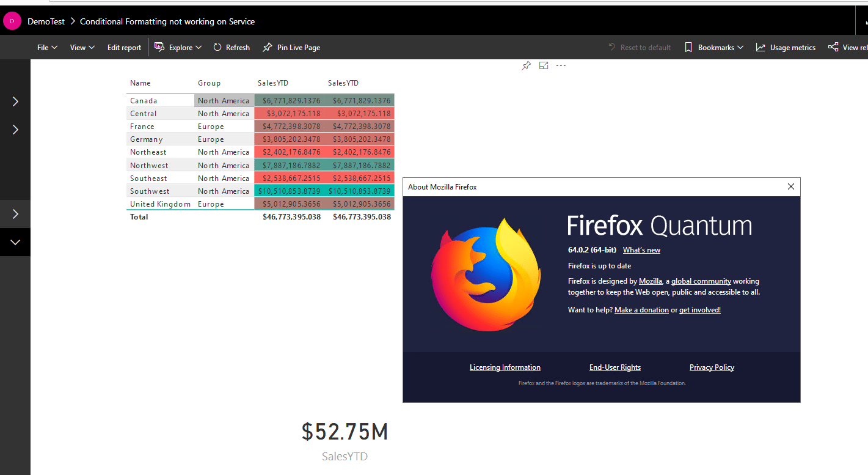Open Usage metrics
The image size is (868, 475).
coord(786,48)
